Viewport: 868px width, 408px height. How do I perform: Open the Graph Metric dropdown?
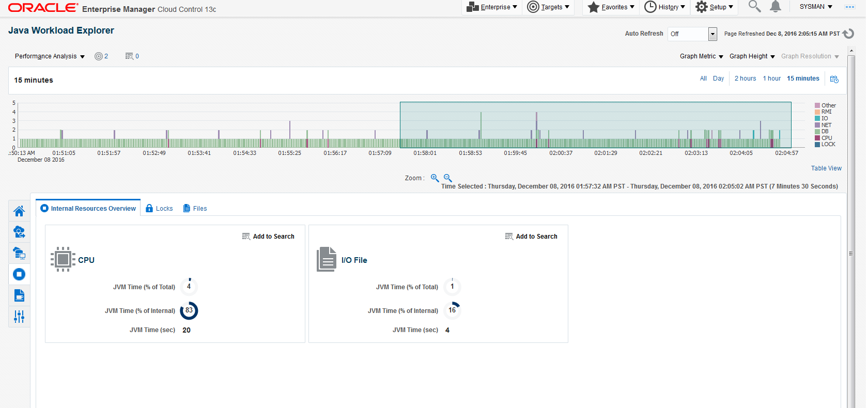click(x=702, y=56)
